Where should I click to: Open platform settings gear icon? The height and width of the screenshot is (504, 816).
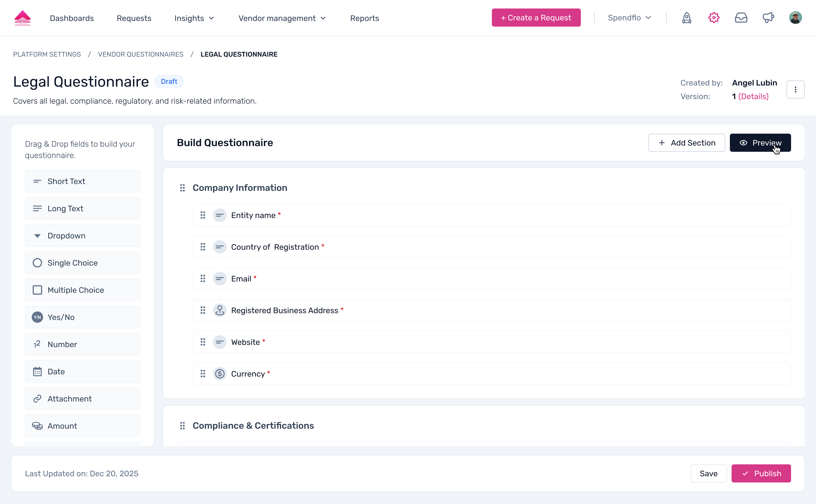714,18
